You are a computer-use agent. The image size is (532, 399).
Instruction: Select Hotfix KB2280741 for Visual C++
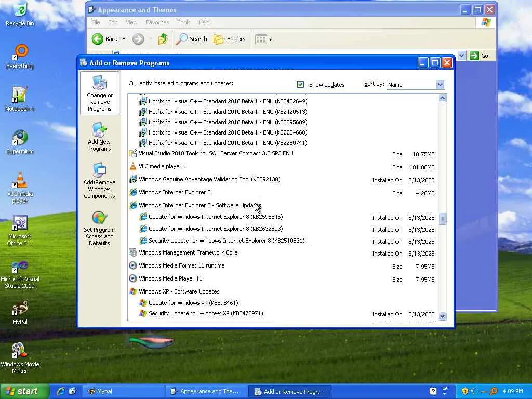coord(223,143)
